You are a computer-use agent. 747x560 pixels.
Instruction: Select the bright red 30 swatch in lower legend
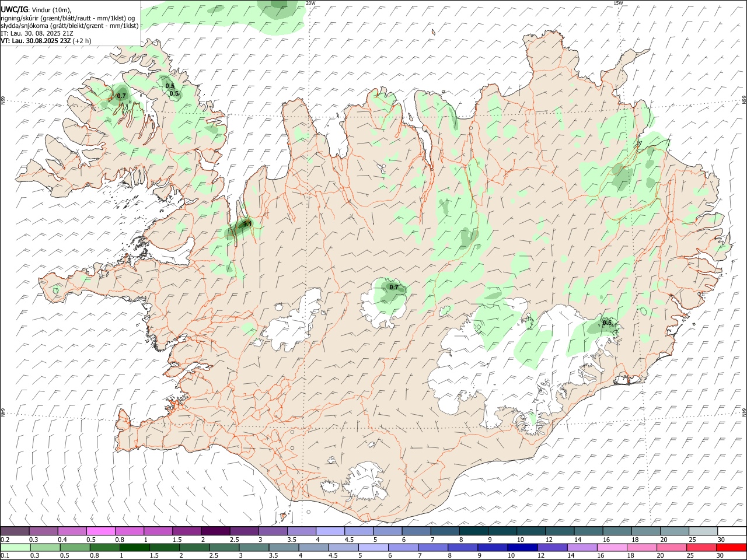pos(731,547)
